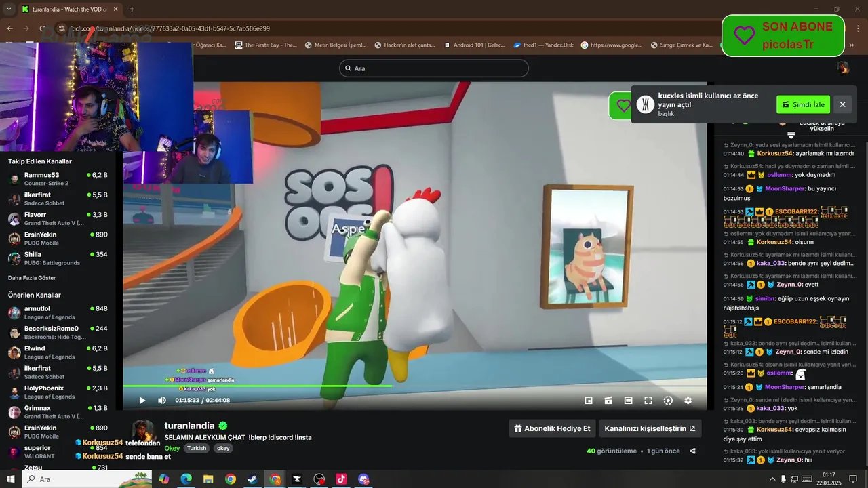Open Hacker'ın alet çanta bookmark
The width and height of the screenshot is (868, 488).
[x=406, y=45]
